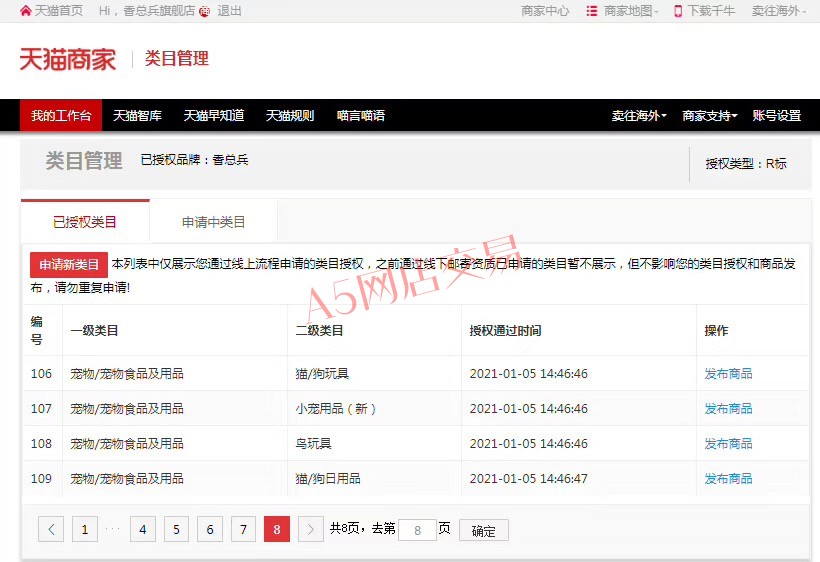Open the 喵言喵语 menu item
This screenshot has width=820, height=562.
click(361, 115)
